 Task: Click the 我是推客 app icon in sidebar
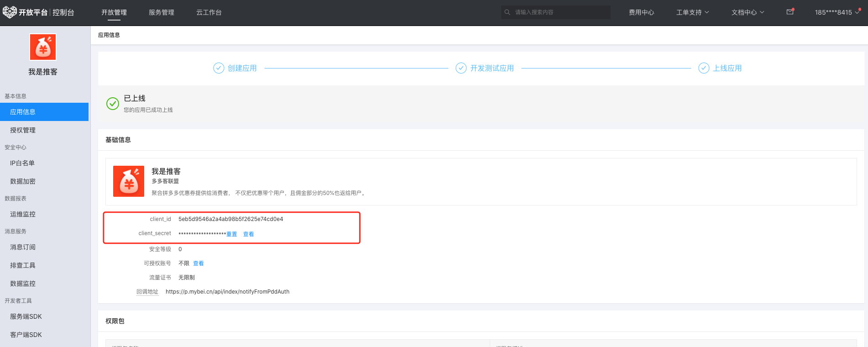[x=43, y=47]
